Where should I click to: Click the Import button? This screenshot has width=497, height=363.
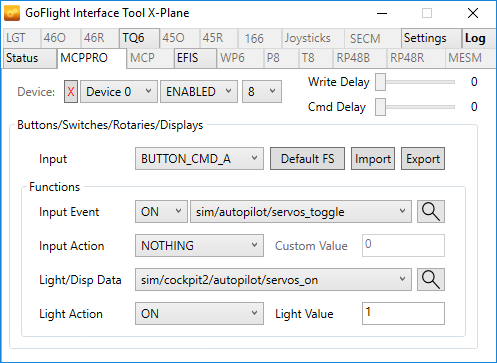point(373,159)
